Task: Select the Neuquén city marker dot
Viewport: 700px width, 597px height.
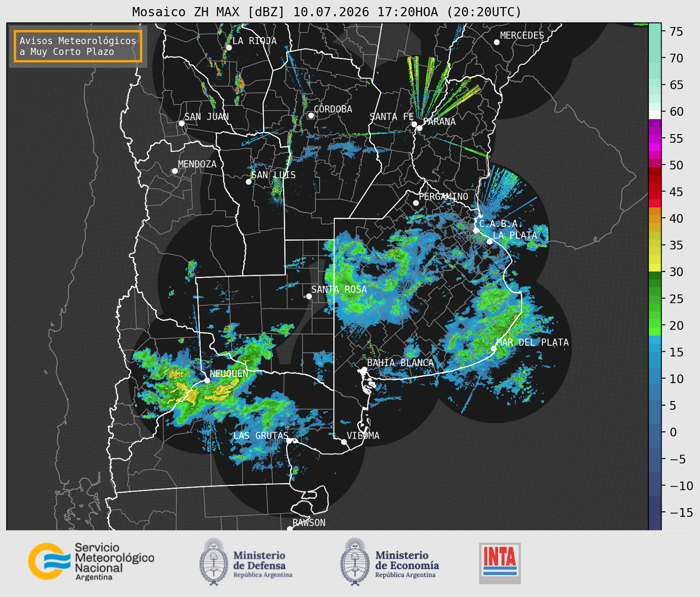Action: 207,380
